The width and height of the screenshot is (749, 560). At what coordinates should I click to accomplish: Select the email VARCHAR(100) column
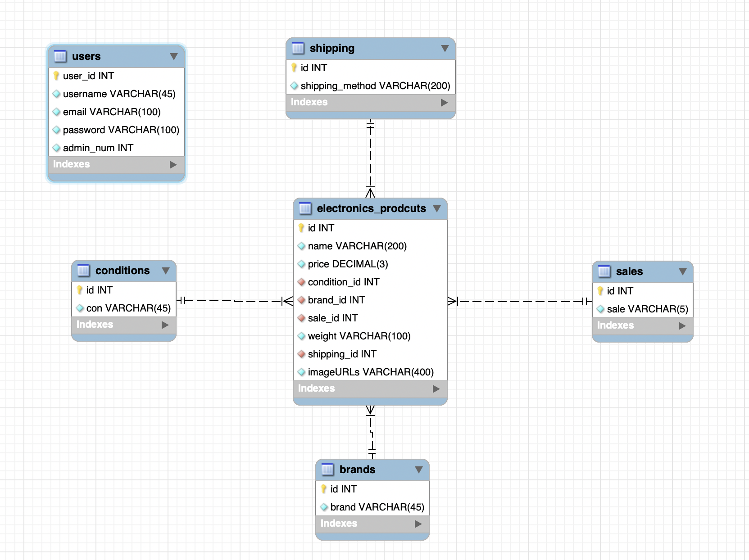(112, 112)
